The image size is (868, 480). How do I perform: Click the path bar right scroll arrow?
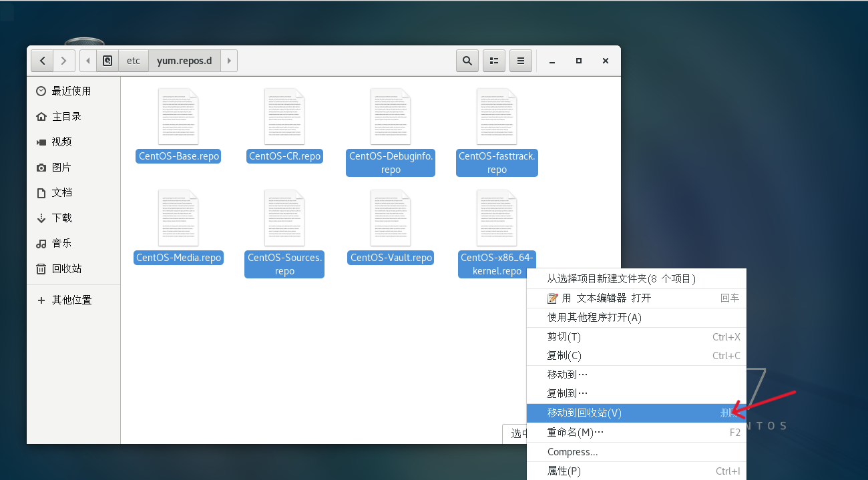(x=229, y=61)
